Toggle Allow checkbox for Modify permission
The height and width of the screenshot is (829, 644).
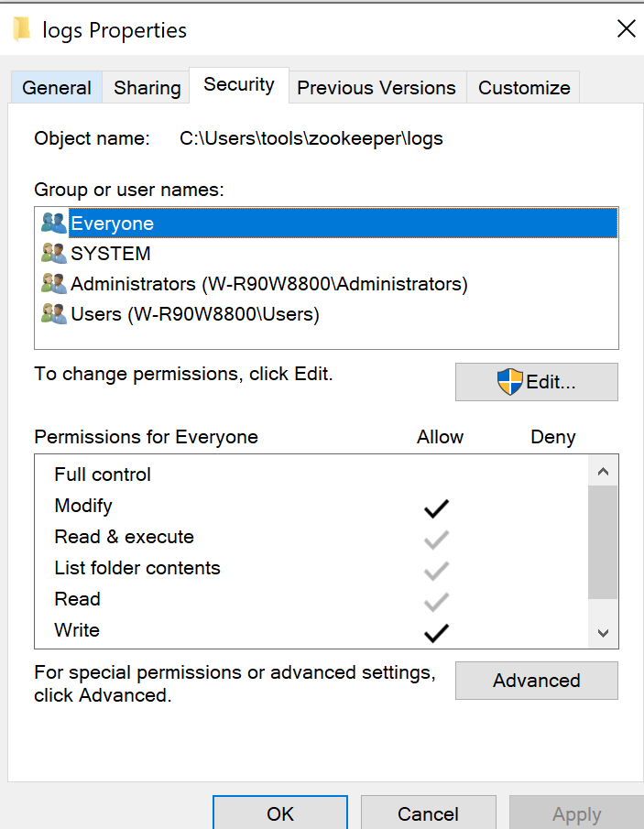tap(436, 507)
